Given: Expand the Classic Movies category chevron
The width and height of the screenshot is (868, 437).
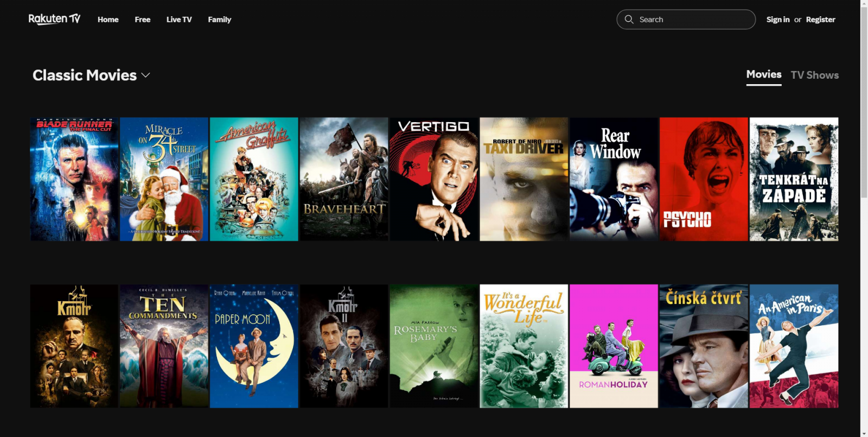Looking at the screenshot, I should click(x=145, y=75).
